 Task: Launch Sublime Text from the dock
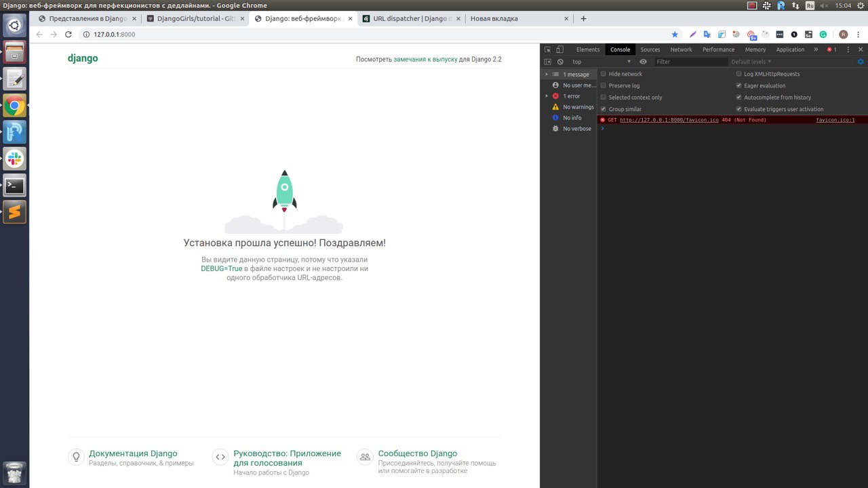(14, 212)
